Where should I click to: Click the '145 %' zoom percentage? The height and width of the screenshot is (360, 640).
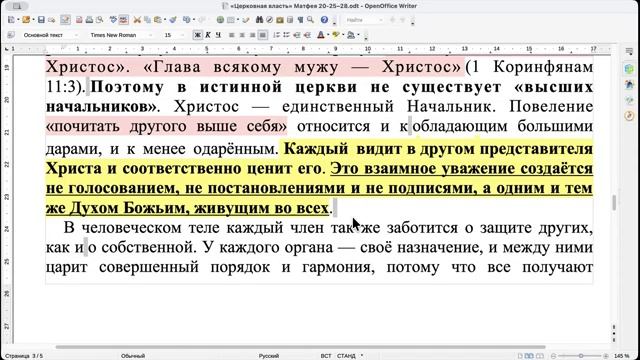pyautogui.click(x=622, y=356)
